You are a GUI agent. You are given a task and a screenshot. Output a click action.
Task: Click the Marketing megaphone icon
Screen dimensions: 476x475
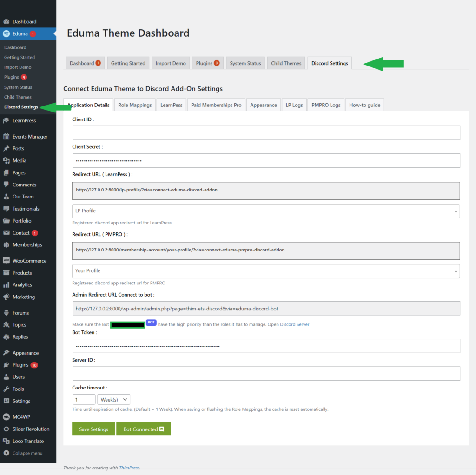pyautogui.click(x=7, y=297)
